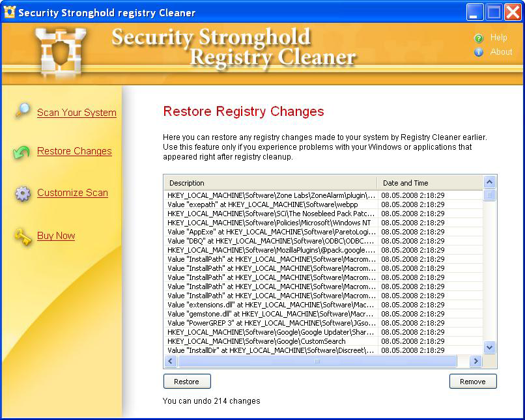Maximize the Registry Cleaner window
This screenshot has width=525, height=420.
[x=494, y=12]
